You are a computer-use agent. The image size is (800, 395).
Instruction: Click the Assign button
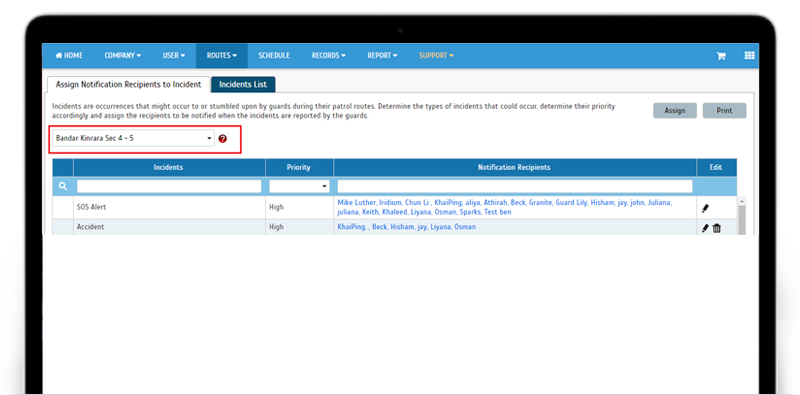(x=674, y=111)
